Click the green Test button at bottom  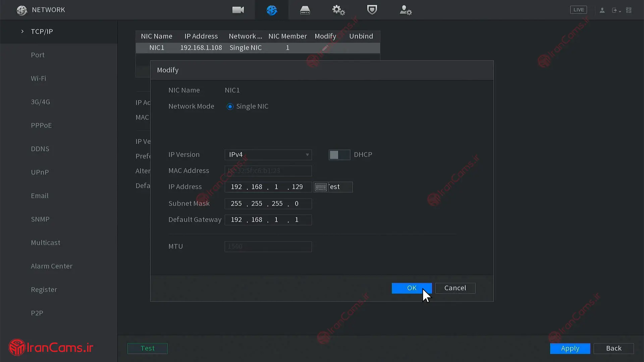(x=147, y=349)
